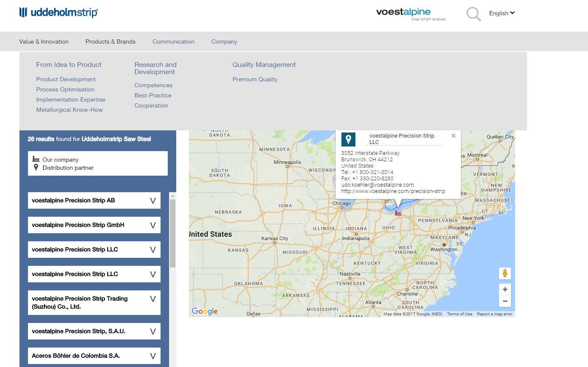Open the Products & Brands menu
Image resolution: width=588 pixels, height=367 pixels.
[111, 41]
